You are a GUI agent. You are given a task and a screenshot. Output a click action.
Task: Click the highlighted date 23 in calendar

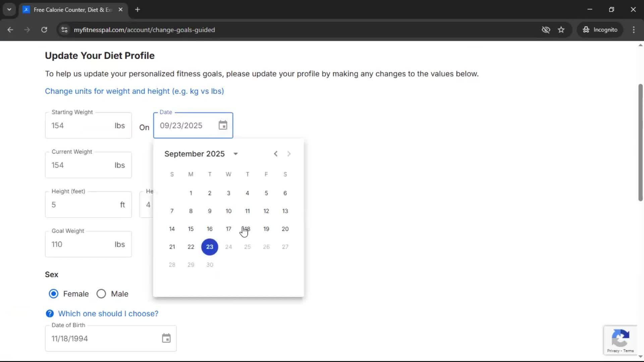coord(210,247)
